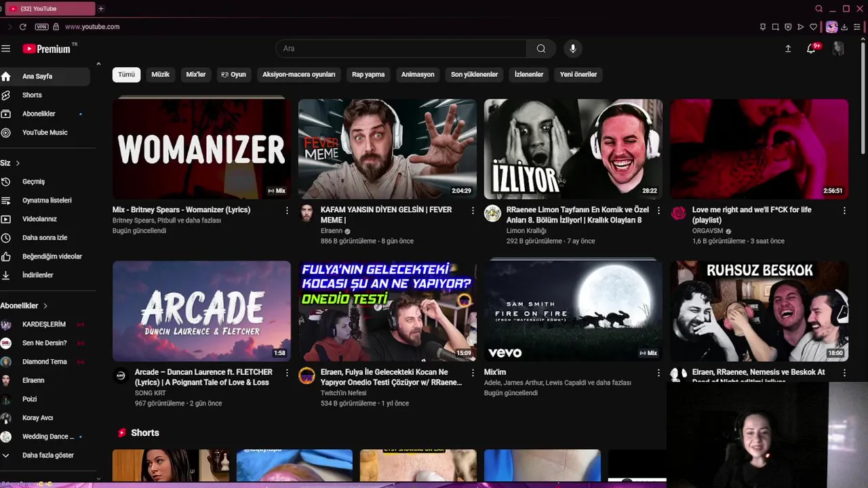The image size is (868, 488).
Task: Open Geçmiş history
Action: (x=45, y=182)
